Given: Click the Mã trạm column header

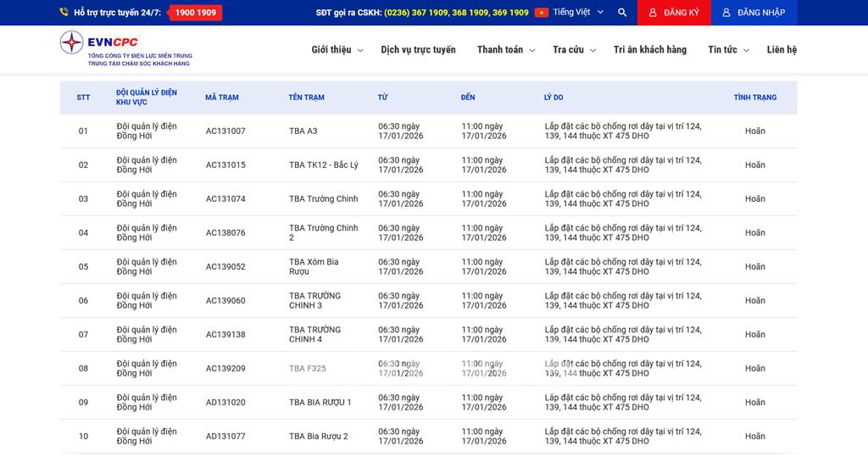Looking at the screenshot, I should tap(222, 98).
